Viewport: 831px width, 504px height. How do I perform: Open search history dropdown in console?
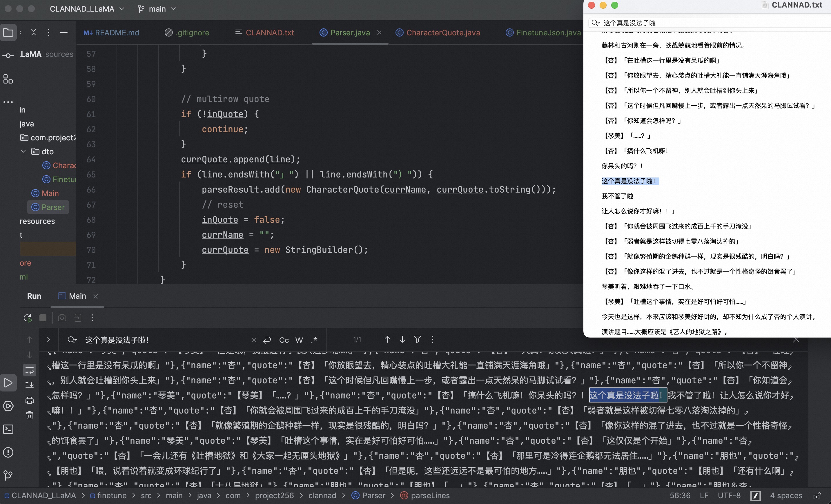[x=72, y=340]
